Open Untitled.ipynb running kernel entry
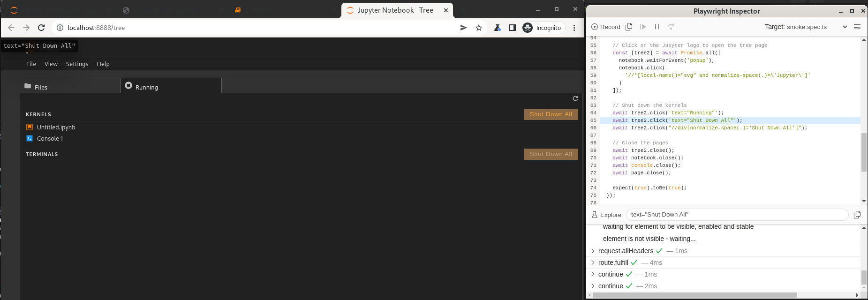This screenshot has height=300, width=868. (x=56, y=127)
